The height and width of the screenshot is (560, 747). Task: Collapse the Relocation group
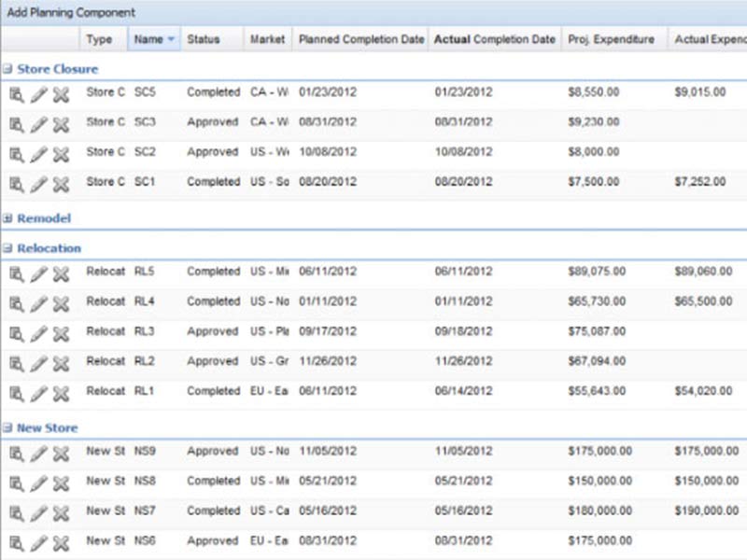[7, 248]
